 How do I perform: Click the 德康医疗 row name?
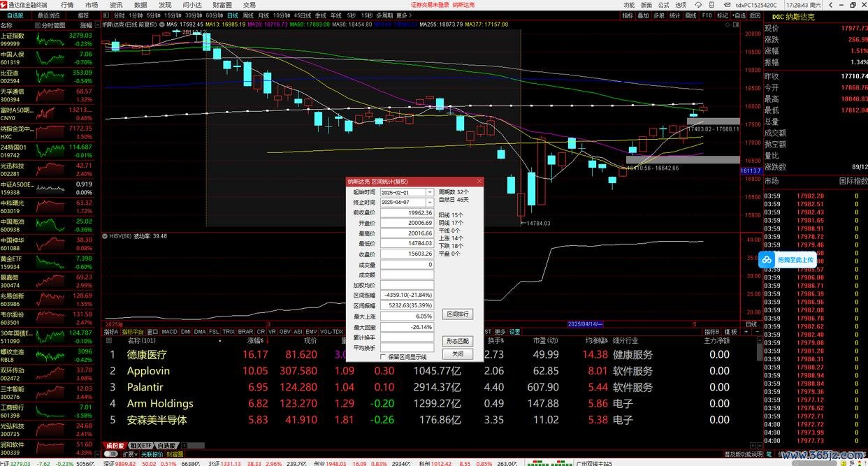tap(147, 354)
